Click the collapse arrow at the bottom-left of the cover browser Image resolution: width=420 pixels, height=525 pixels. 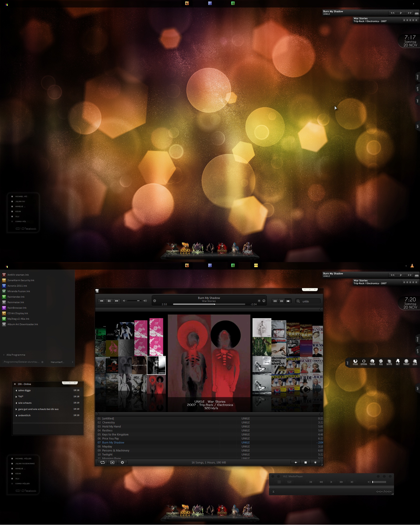pyautogui.click(x=97, y=414)
